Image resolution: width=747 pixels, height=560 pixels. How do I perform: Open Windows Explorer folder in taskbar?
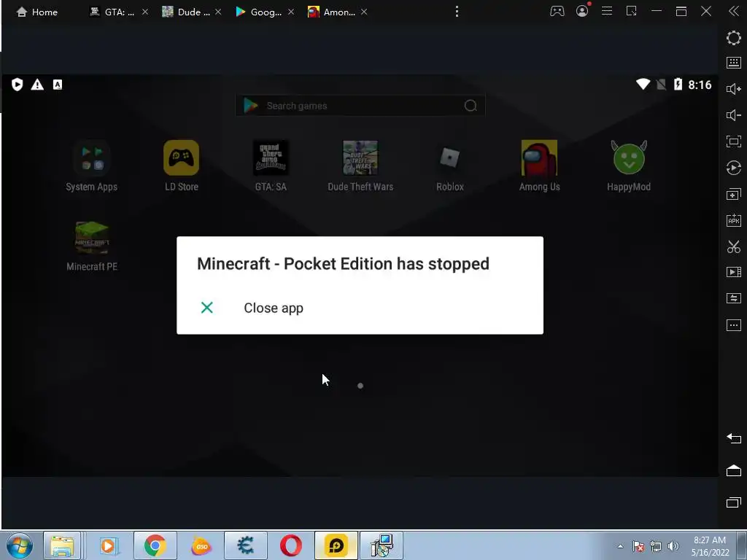[62, 545]
